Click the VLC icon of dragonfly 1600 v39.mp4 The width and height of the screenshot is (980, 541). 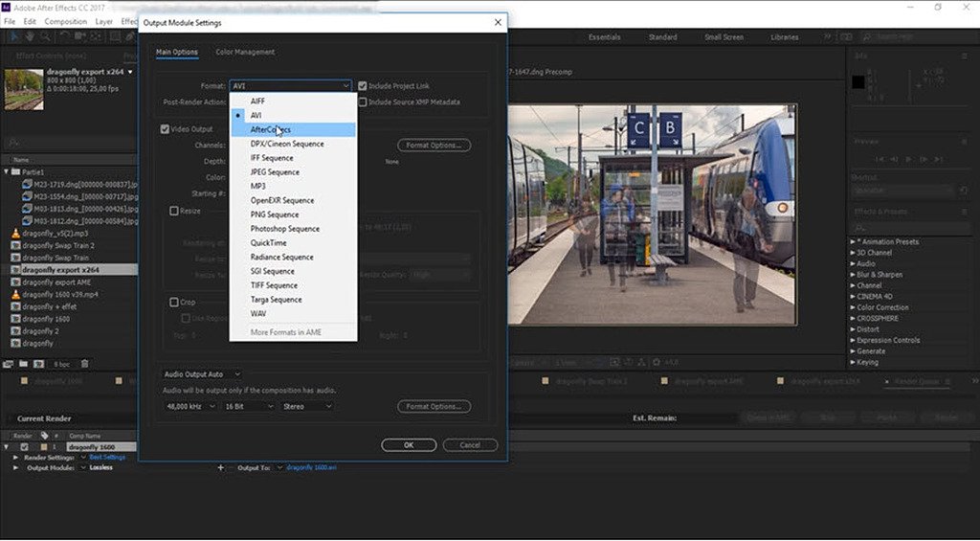pos(15,294)
